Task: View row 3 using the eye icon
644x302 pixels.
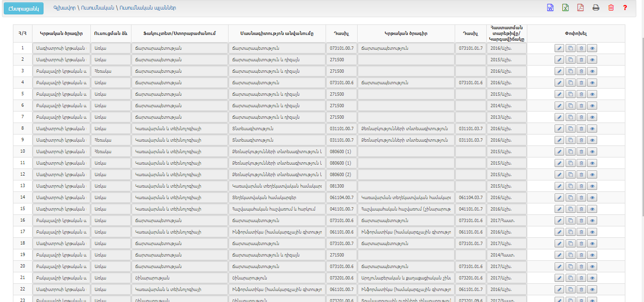Action: point(592,71)
